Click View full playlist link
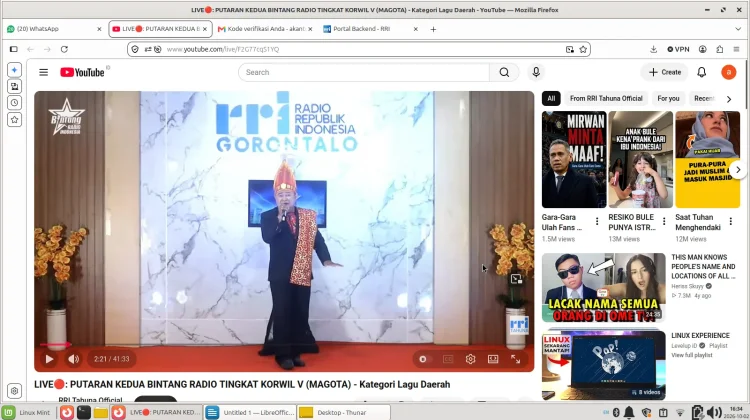The height and width of the screenshot is (420, 750). tap(692, 355)
